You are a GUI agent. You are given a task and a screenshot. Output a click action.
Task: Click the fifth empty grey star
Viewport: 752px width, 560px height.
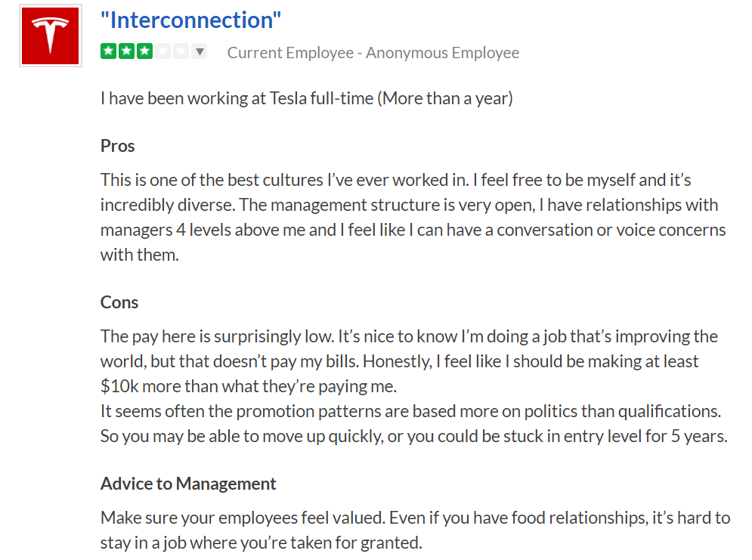point(181,51)
